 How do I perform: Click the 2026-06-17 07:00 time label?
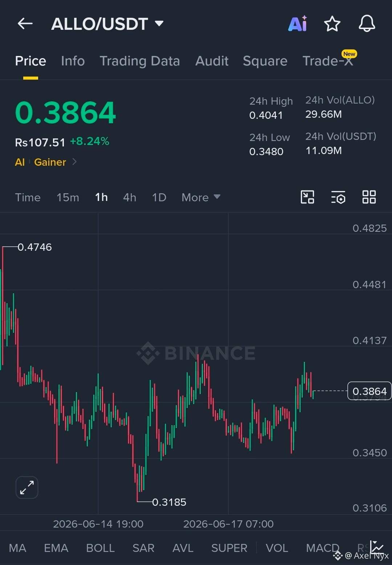[x=228, y=524]
